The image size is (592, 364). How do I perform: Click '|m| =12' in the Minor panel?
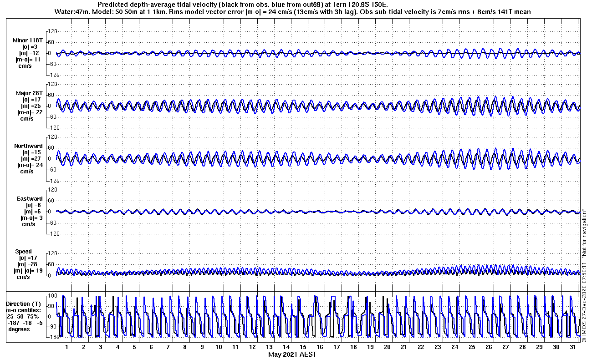pos(29,53)
